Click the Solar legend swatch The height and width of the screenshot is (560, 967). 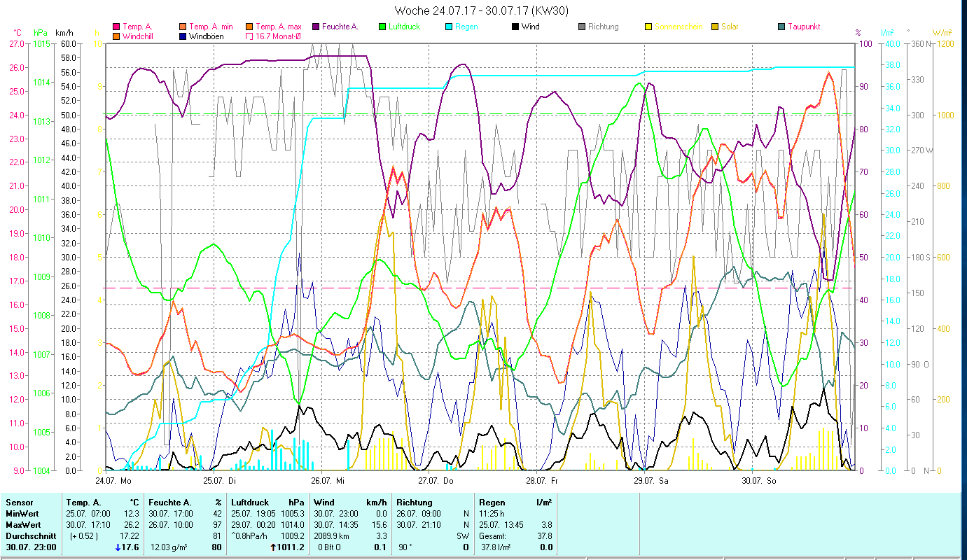pyautogui.click(x=714, y=27)
